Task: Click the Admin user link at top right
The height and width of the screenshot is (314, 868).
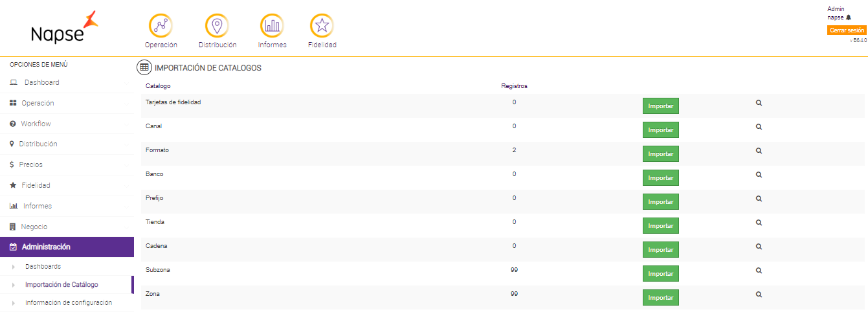Action: [836, 9]
